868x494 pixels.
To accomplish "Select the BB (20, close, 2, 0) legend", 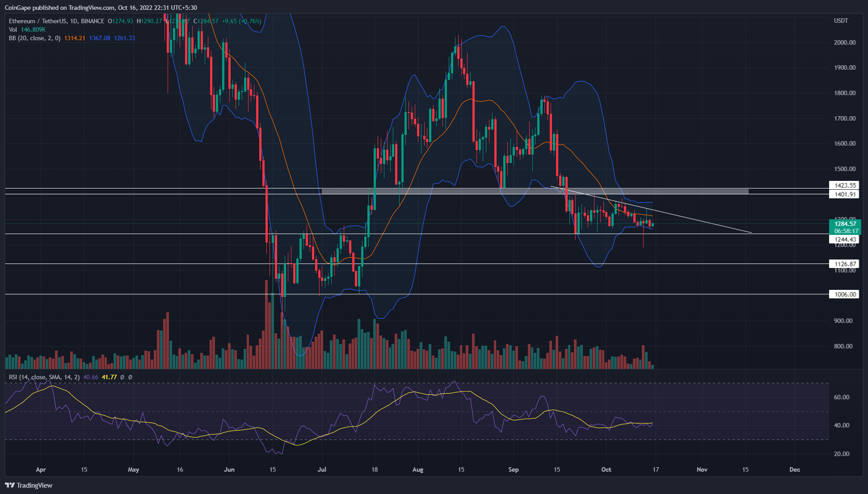I will pos(34,38).
